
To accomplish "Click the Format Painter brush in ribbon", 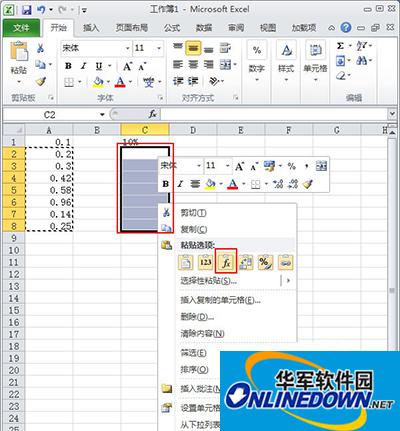I will [x=41, y=81].
